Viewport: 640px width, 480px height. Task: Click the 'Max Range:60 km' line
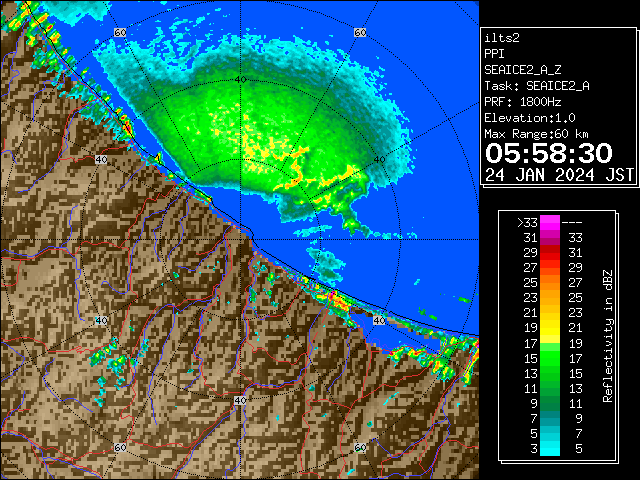point(537,134)
